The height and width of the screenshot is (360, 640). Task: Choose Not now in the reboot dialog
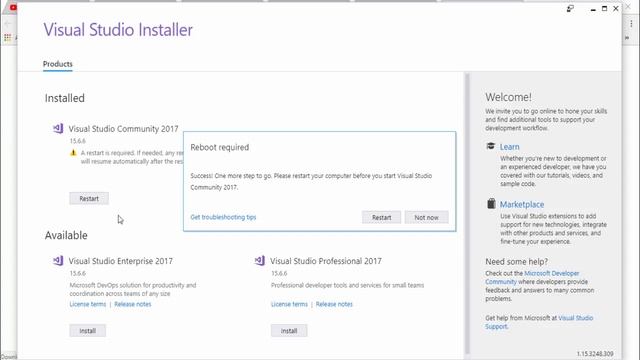click(x=427, y=218)
